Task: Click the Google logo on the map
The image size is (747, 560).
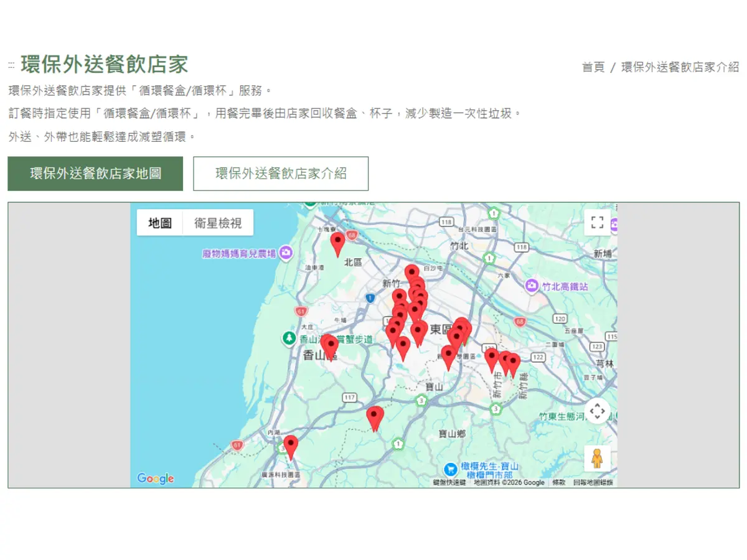Action: tap(156, 478)
